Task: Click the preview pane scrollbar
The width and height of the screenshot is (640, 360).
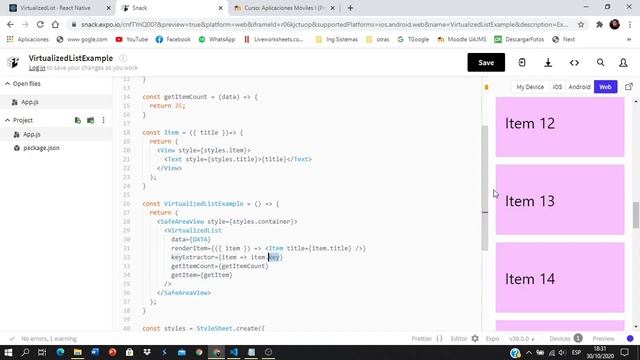Action: point(636,215)
